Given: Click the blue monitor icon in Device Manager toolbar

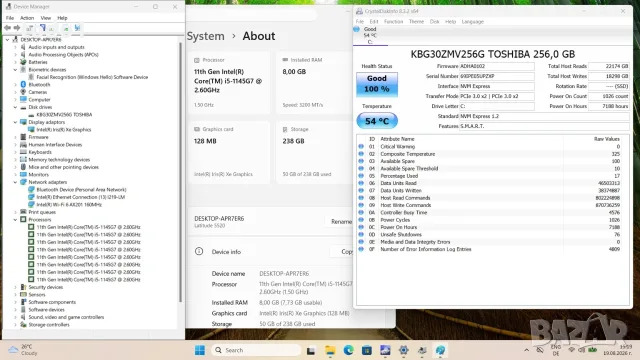Looking at the screenshot, I should pyautogui.click(x=77, y=28).
